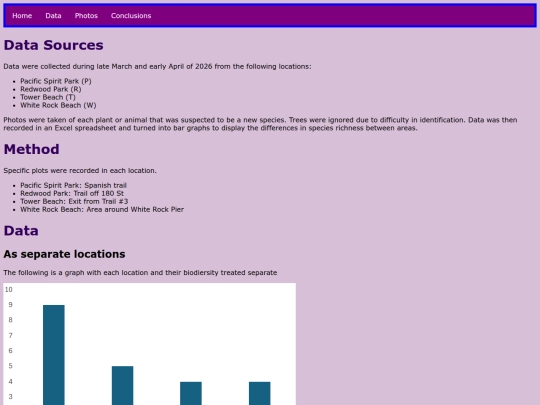Click the y-axis label 10 on the chart

[9, 290]
